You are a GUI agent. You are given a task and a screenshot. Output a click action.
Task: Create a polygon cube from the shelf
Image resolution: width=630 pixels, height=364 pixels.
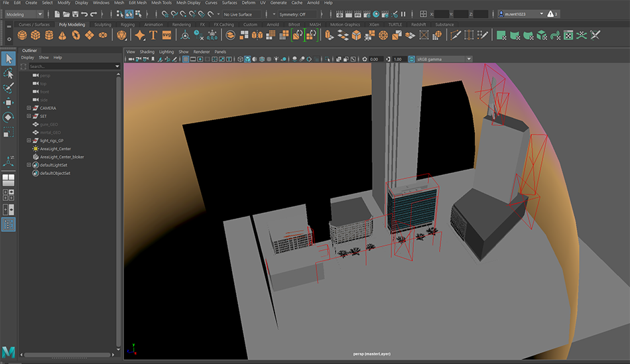(x=35, y=35)
